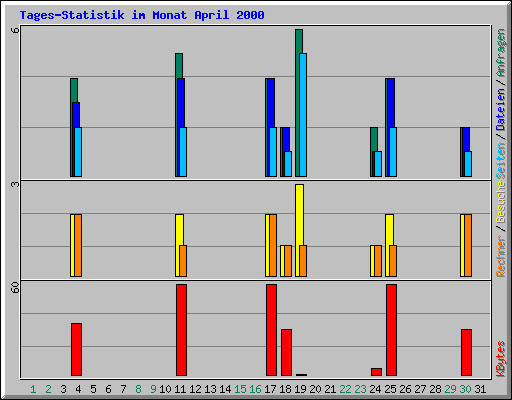Click day label 4 on the x-axis
This screenshot has height=400, width=512.
(x=78, y=389)
